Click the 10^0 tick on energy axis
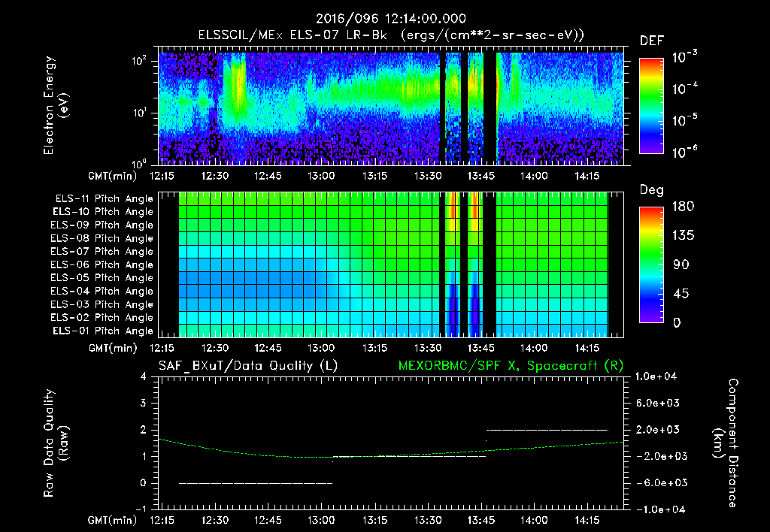The width and height of the screenshot is (770, 532). (x=139, y=162)
